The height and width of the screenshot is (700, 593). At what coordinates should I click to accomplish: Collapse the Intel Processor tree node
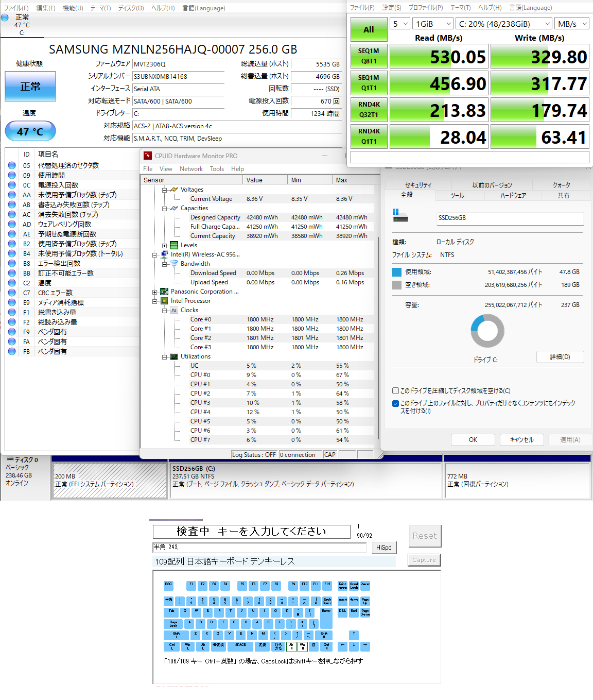[154, 301]
